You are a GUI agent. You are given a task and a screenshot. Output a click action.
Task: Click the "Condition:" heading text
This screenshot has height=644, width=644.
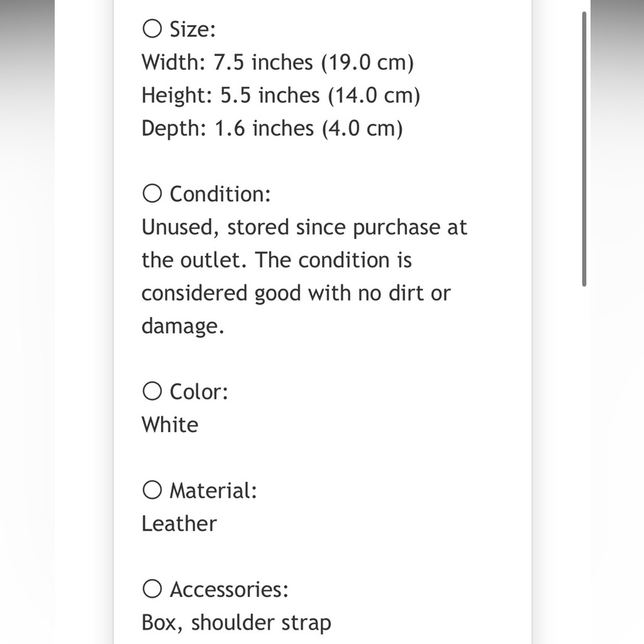220,194
